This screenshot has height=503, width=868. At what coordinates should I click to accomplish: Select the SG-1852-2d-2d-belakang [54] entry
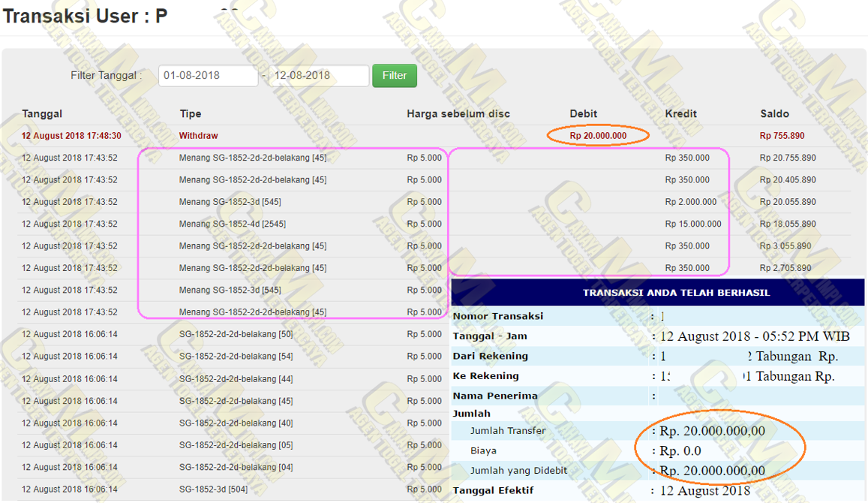(x=236, y=357)
